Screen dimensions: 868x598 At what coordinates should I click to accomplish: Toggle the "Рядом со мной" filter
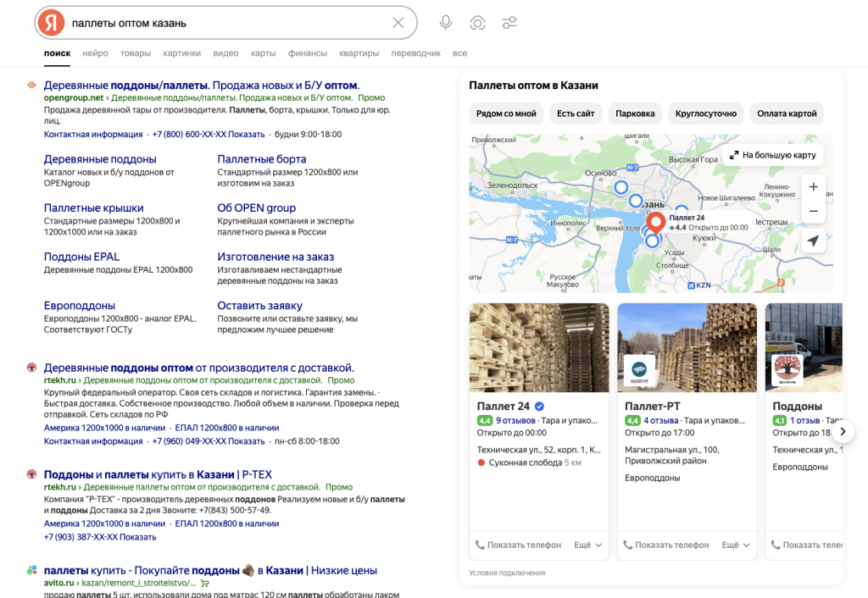(506, 114)
